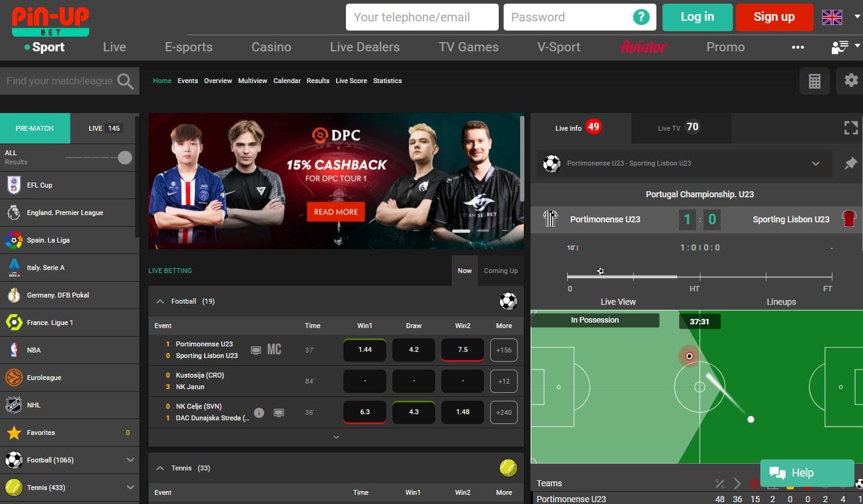Open the UK flag language selector
The width and height of the screenshot is (863, 504).
[832, 17]
